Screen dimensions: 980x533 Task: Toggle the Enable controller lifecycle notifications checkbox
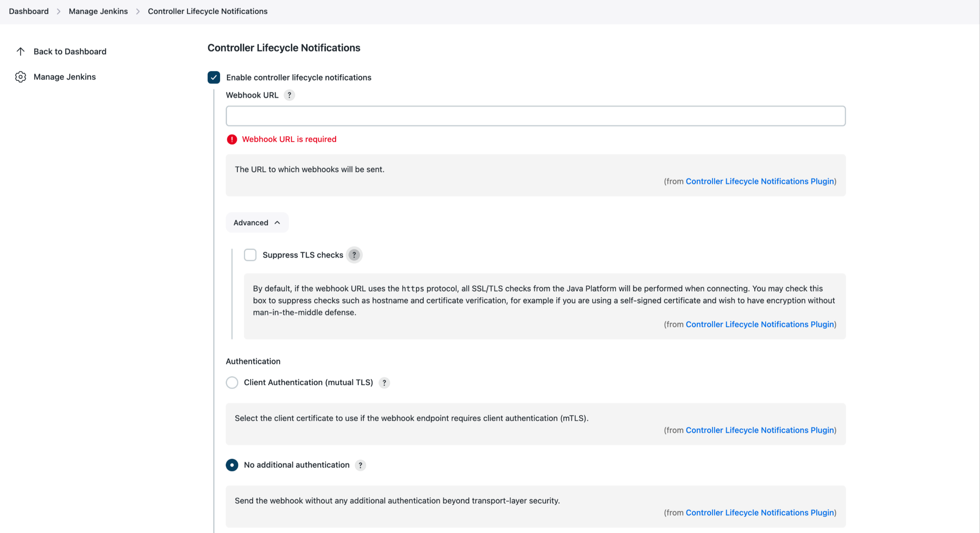[x=214, y=77]
